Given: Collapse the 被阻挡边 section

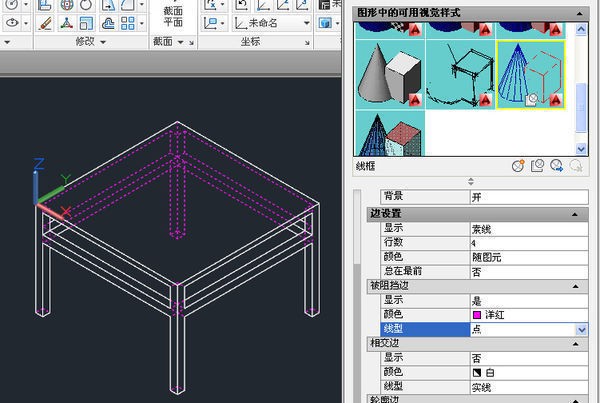Looking at the screenshot, I should pos(574,286).
